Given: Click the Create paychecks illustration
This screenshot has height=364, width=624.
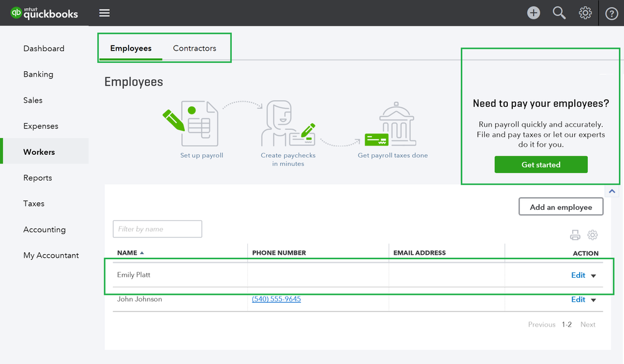Looking at the screenshot, I should point(288,124).
